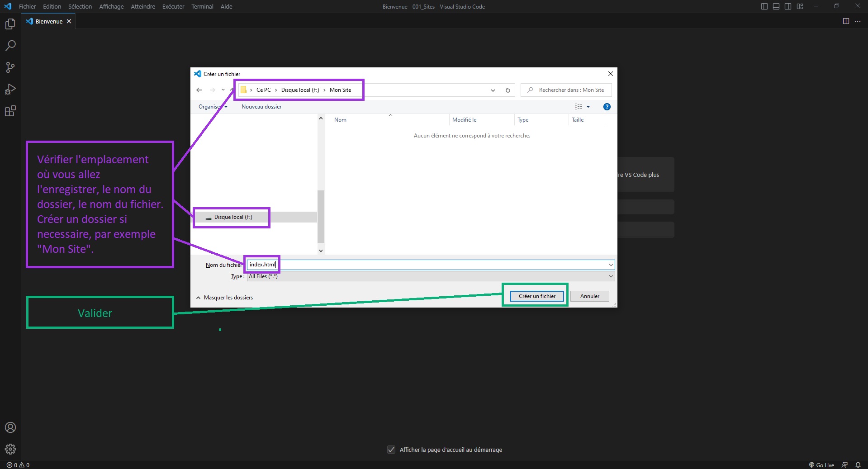The image size is (868, 469).
Task: Click the Accounts icon
Action: click(10, 427)
